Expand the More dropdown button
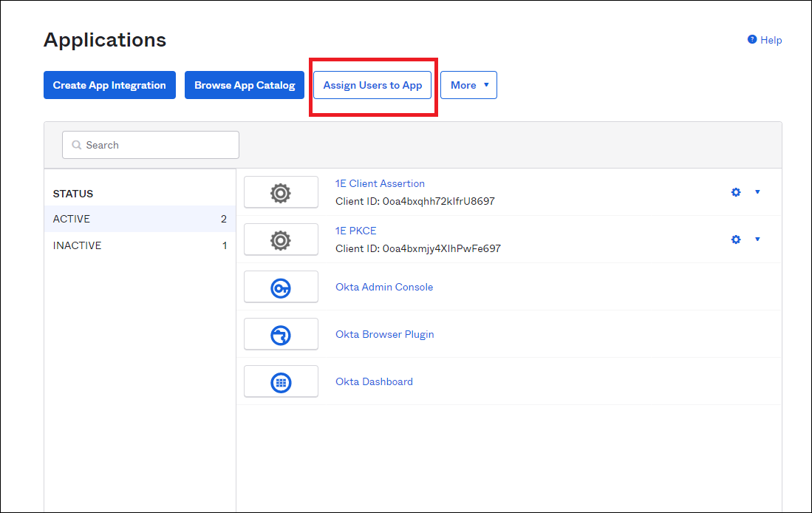This screenshot has width=812, height=513. (468, 85)
